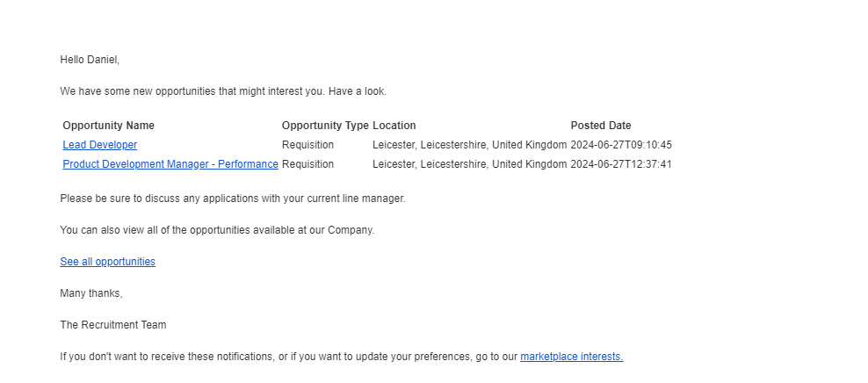Click the posted date 2024-06-27T12:37:41

click(621, 164)
